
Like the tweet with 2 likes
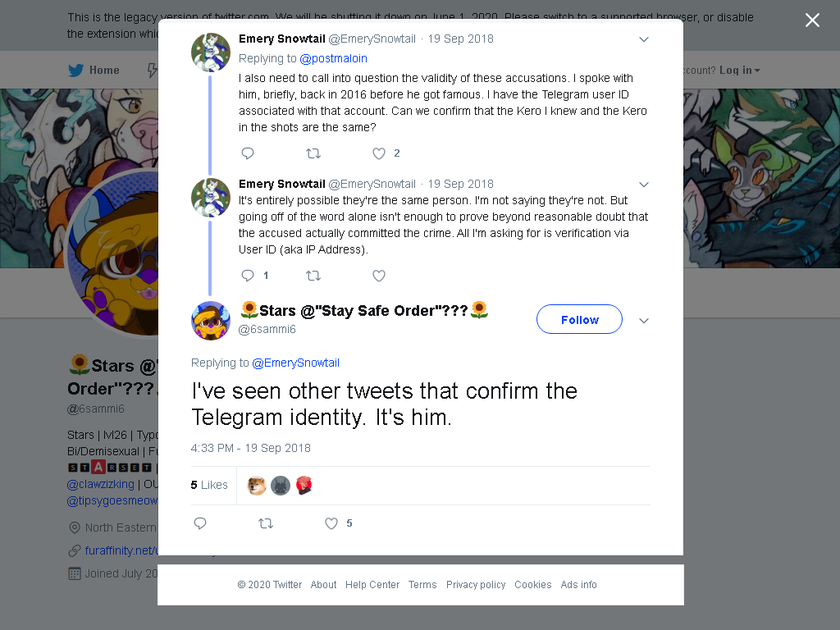379,153
